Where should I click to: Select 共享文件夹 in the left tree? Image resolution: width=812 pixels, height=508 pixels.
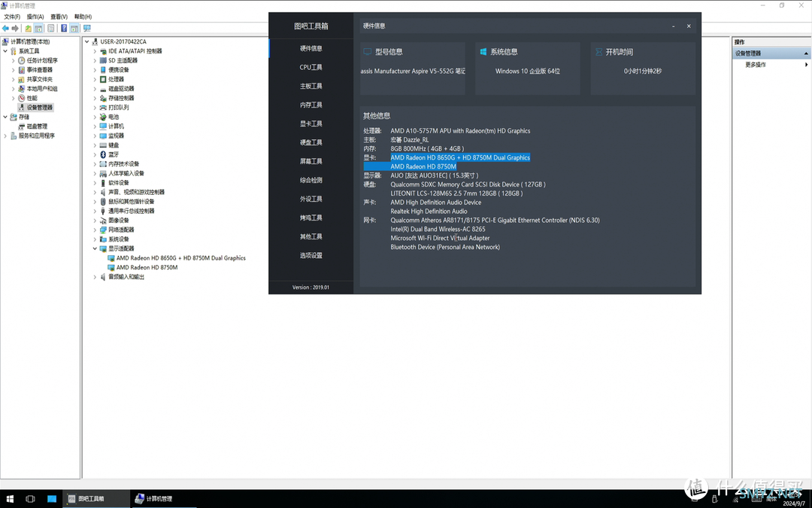tap(39, 79)
